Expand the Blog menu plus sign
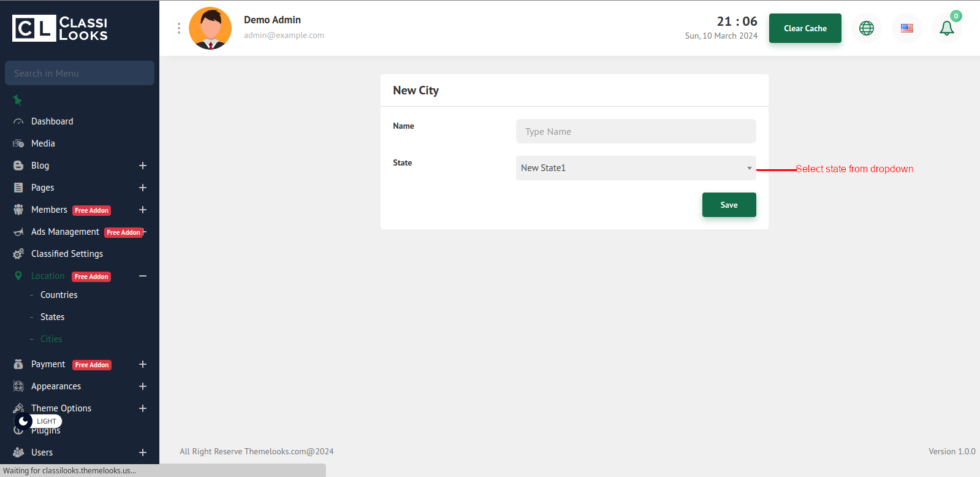Image resolution: width=980 pixels, height=477 pixels. (143, 166)
